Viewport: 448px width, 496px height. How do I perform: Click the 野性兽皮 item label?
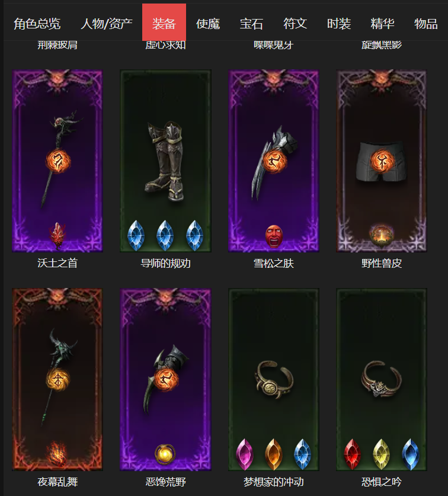click(382, 263)
